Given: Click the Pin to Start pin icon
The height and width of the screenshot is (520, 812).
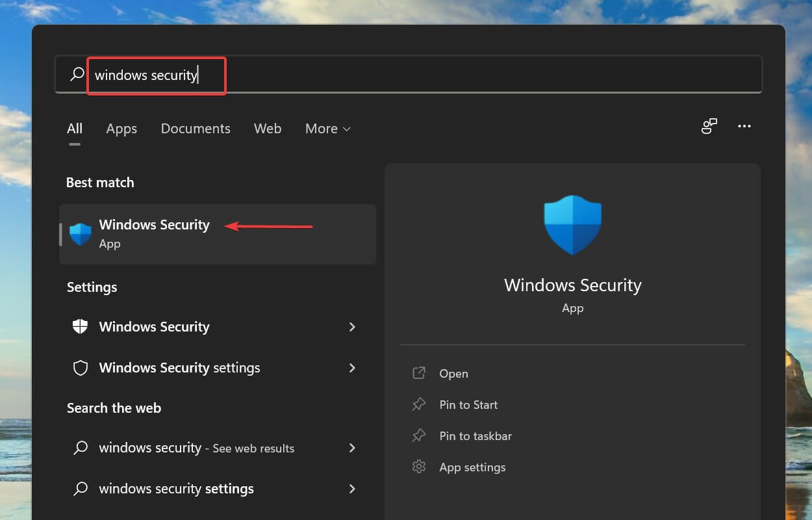Looking at the screenshot, I should pyautogui.click(x=419, y=404).
